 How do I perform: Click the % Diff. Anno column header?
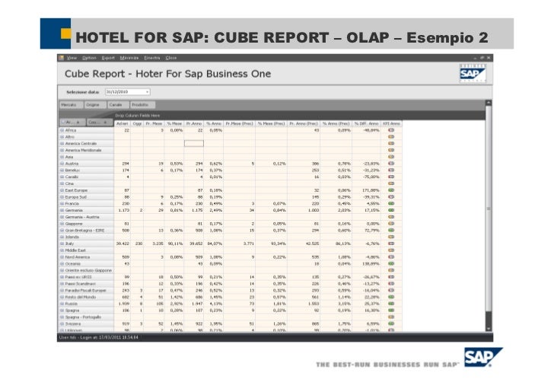pyautogui.click(x=366, y=124)
